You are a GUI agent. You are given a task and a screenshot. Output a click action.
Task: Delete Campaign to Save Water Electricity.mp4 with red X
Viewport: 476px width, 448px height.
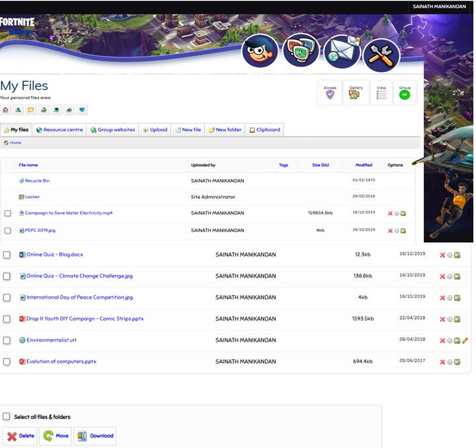coord(390,213)
